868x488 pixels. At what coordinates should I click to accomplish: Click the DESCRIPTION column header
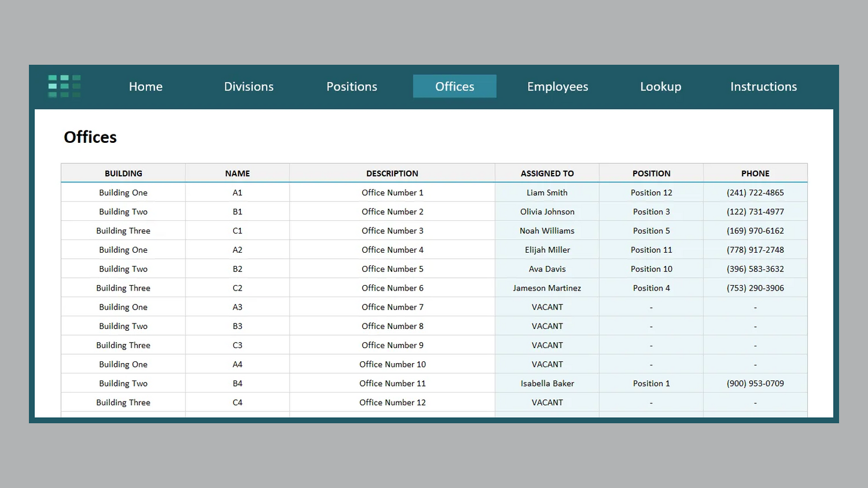tap(392, 173)
